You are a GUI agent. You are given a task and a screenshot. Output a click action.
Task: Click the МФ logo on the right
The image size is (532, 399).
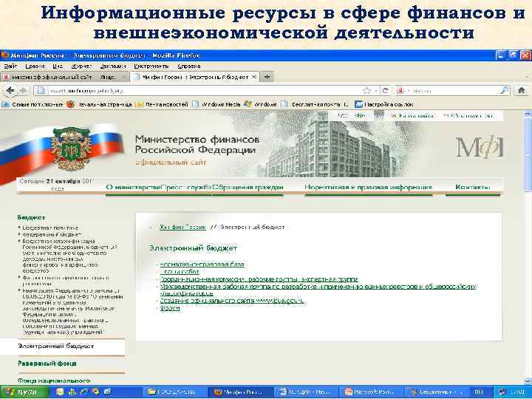click(x=479, y=146)
